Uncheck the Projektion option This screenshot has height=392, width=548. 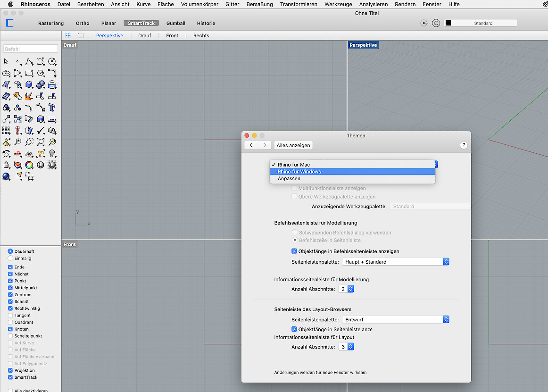pos(10,370)
